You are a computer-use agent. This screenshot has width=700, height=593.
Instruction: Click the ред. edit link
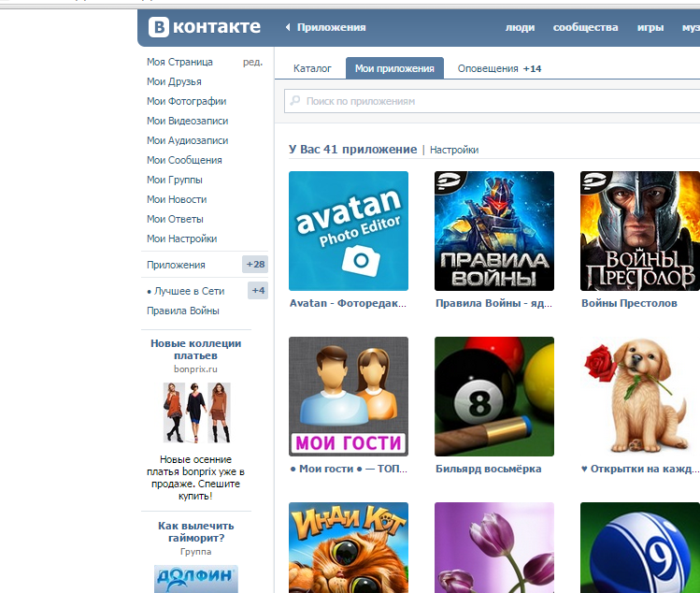(252, 62)
